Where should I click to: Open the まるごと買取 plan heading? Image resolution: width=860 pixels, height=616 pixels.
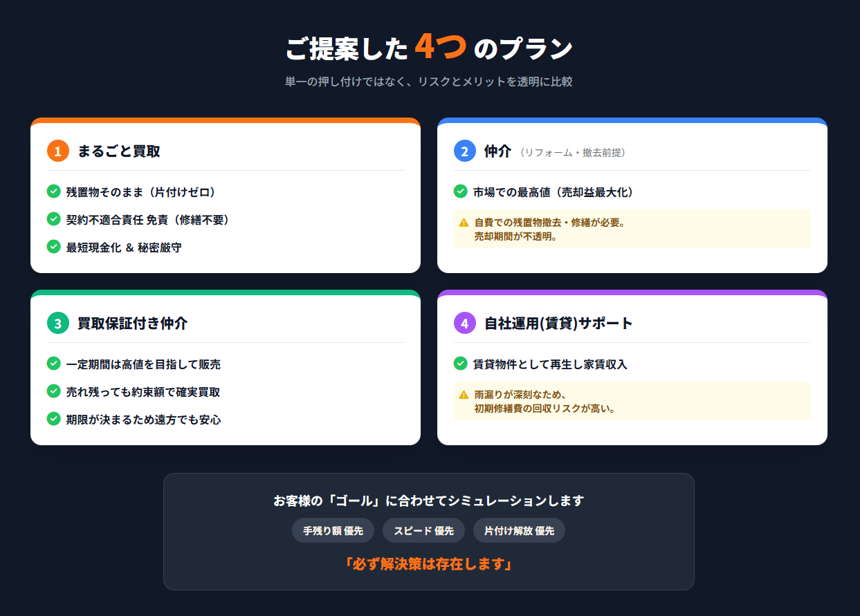[119, 151]
